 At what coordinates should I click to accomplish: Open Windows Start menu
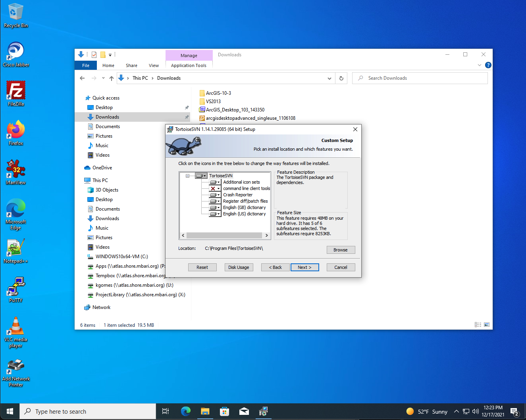pos(10,412)
